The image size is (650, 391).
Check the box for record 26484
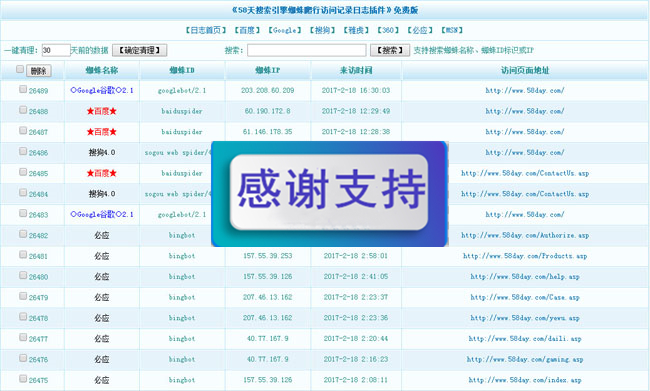23,193
